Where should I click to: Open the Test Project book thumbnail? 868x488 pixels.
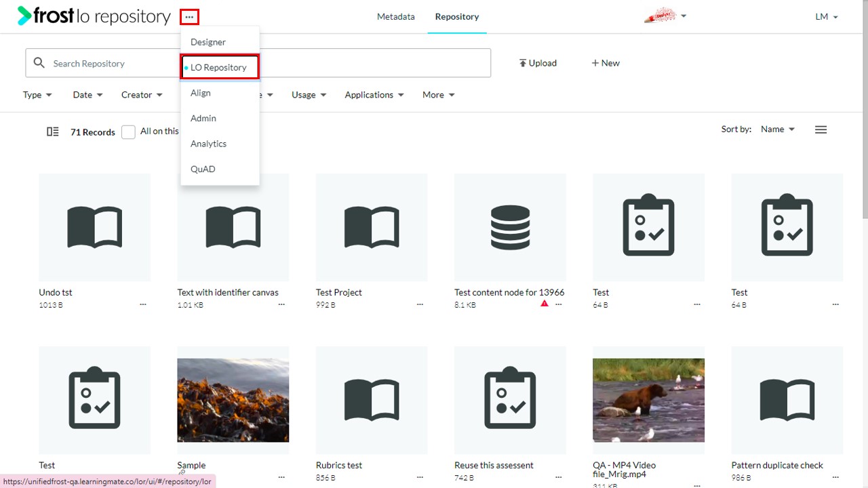pos(372,227)
